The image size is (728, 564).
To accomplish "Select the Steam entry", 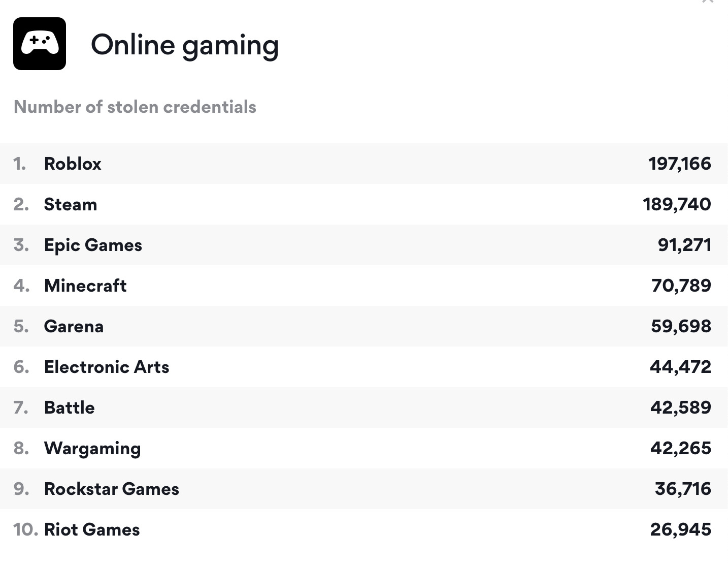I will [71, 204].
